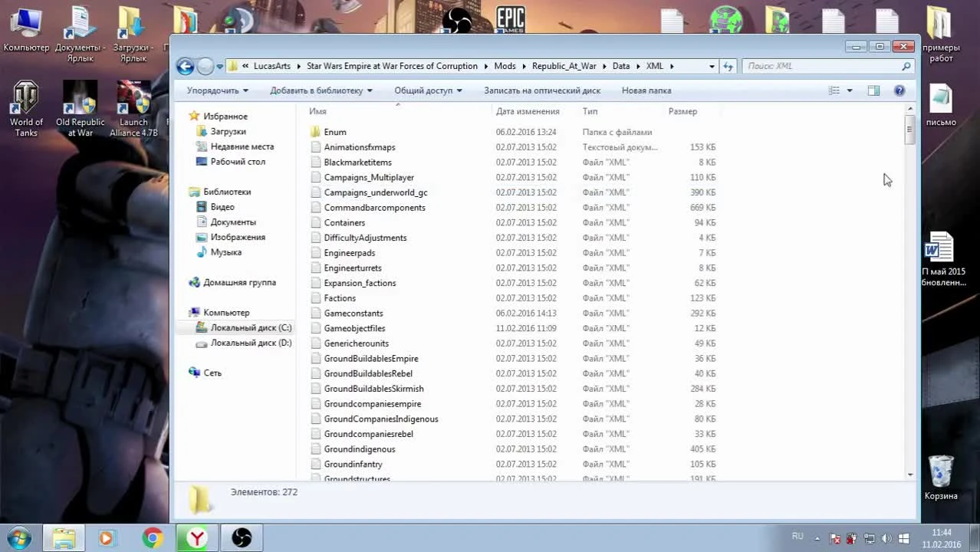Toggle the preview pane button
Image resolution: width=980 pixels, height=552 pixels.
point(873,90)
